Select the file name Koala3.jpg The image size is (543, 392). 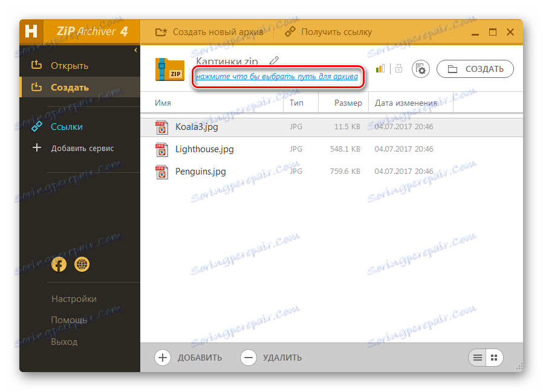tap(197, 127)
